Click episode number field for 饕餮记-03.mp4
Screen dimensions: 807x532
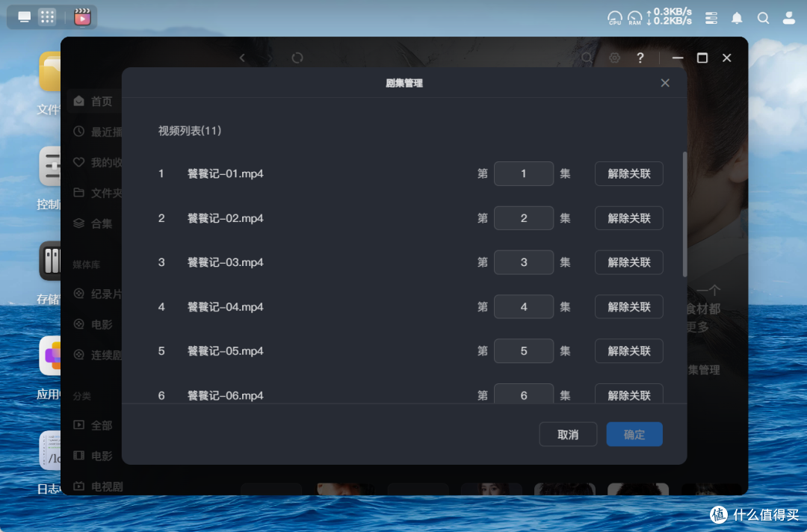pyautogui.click(x=523, y=262)
